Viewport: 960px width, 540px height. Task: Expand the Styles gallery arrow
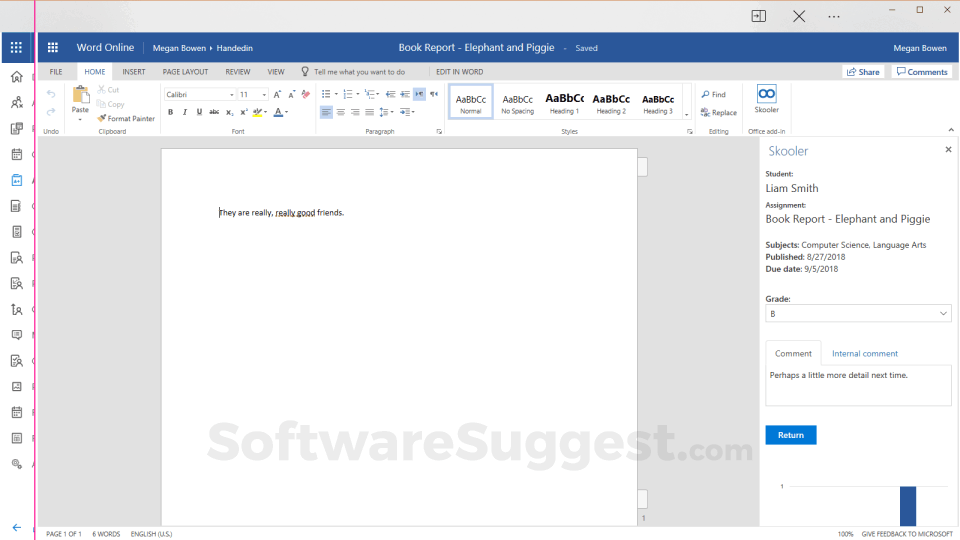[x=686, y=114]
